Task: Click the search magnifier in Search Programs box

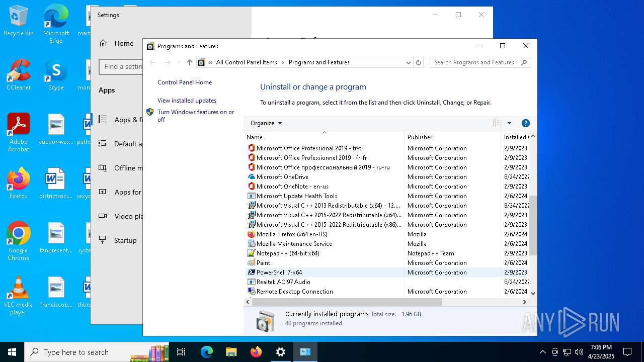Action: click(524, 62)
